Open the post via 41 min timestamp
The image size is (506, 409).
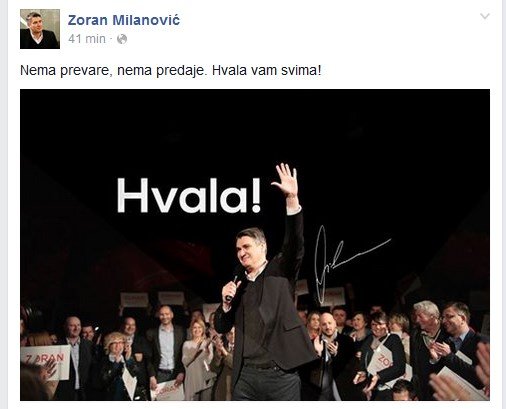[x=87, y=39]
